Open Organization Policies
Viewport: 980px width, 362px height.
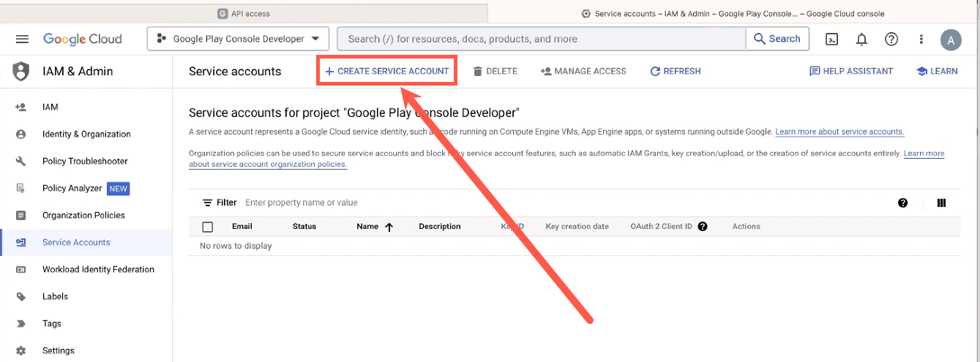(86, 215)
